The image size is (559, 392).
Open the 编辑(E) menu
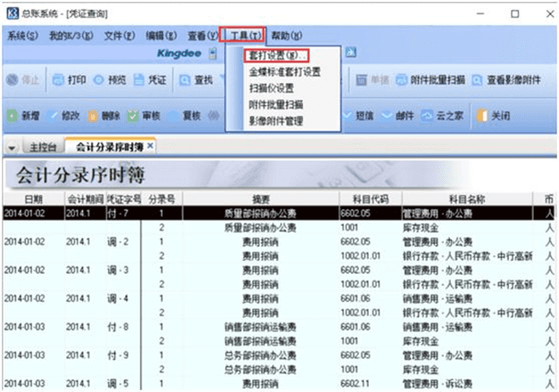161,36
